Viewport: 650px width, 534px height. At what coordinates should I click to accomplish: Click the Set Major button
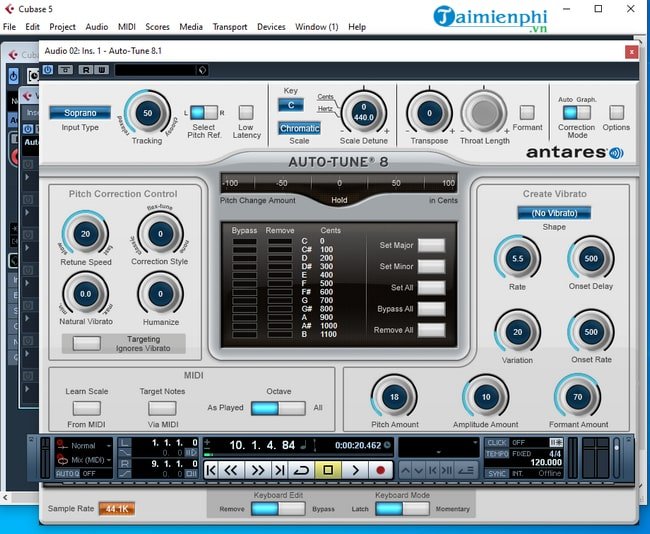431,245
